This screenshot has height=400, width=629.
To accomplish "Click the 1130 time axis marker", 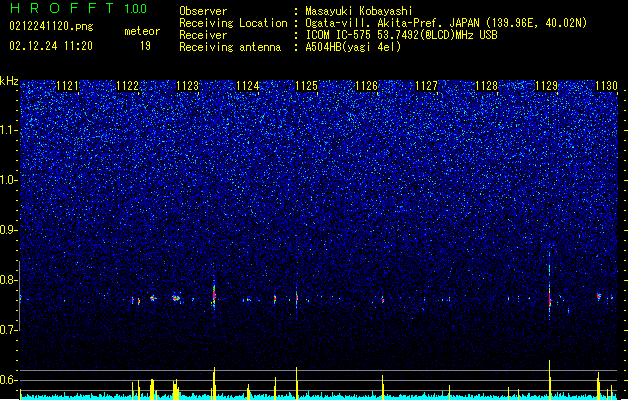I will 606,86.
